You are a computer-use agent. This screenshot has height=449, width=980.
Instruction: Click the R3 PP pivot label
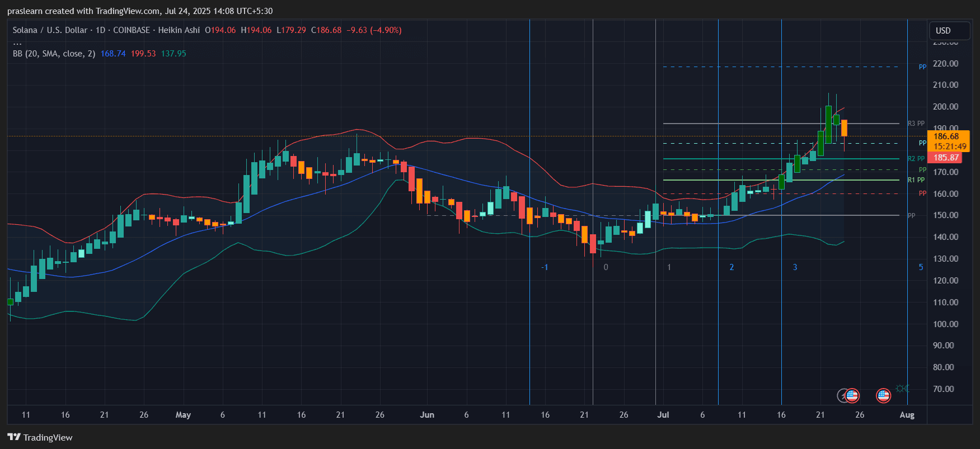click(916, 124)
